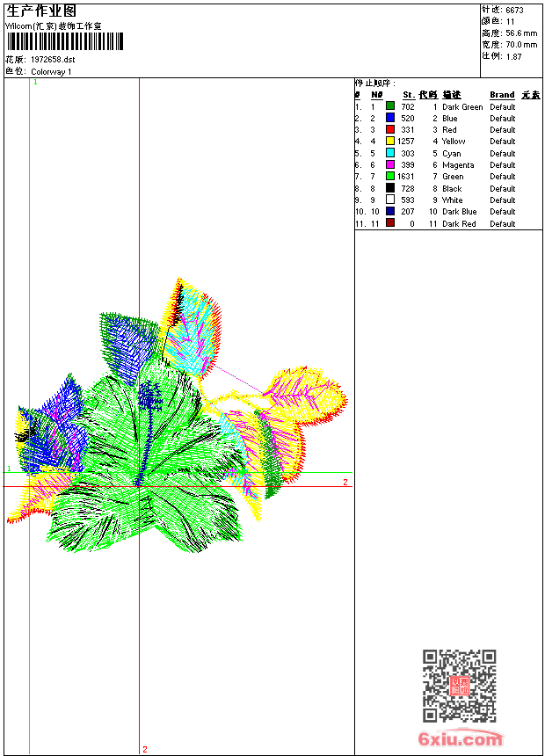Viewport: 545px width, 756px height.
Task: Select the Blue thread swatch
Action: point(390,118)
